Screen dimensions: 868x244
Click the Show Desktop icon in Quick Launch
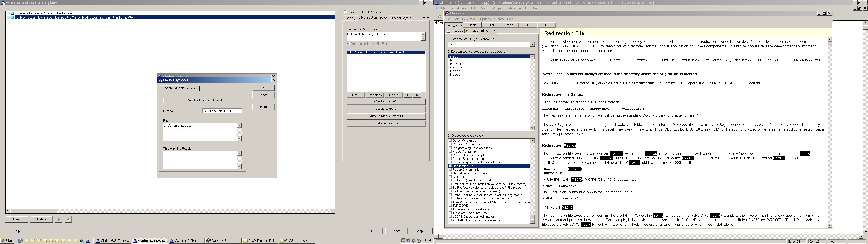click(21, 241)
